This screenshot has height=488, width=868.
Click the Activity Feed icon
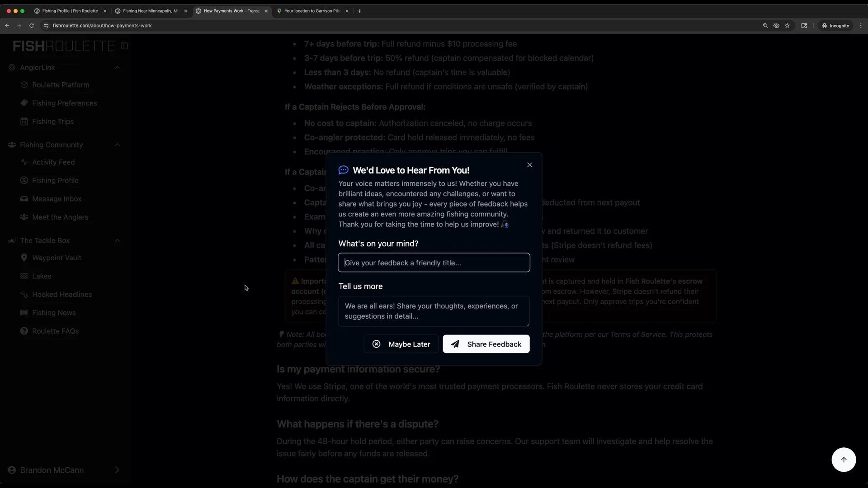24,162
